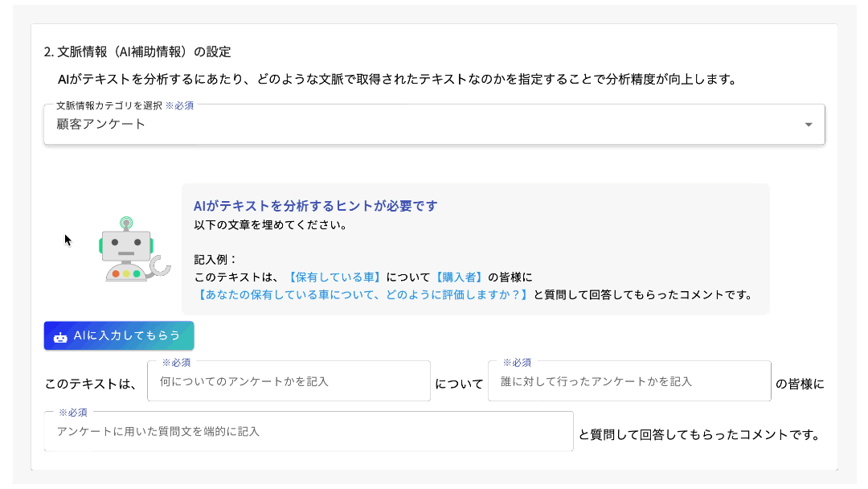Click the dropdown chevron next to 顧客アンケート
The height and width of the screenshot is (489, 868).
[x=809, y=125]
